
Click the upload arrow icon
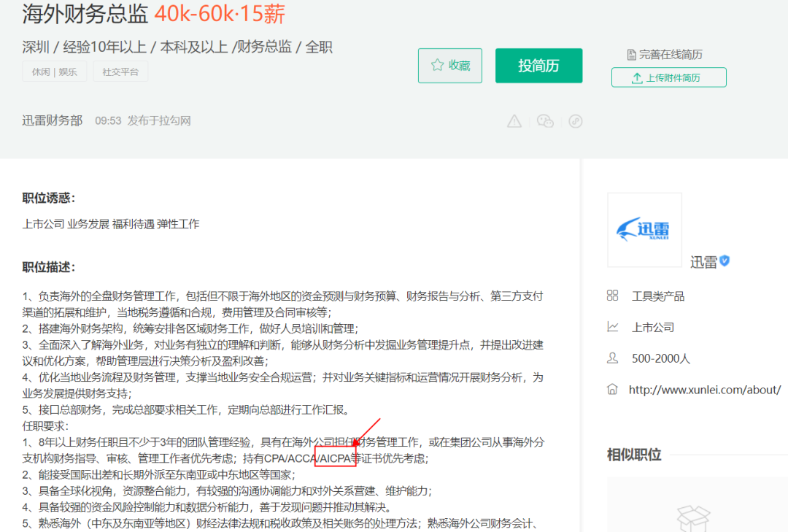637,78
